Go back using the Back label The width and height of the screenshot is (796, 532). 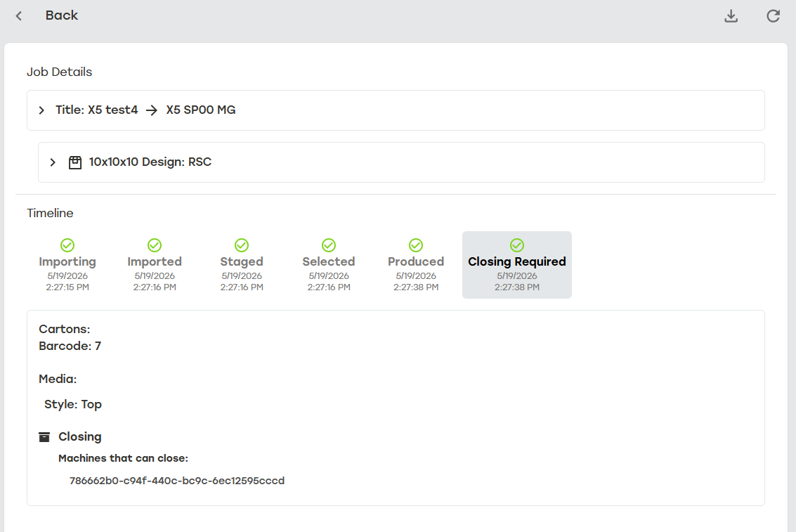click(x=61, y=15)
